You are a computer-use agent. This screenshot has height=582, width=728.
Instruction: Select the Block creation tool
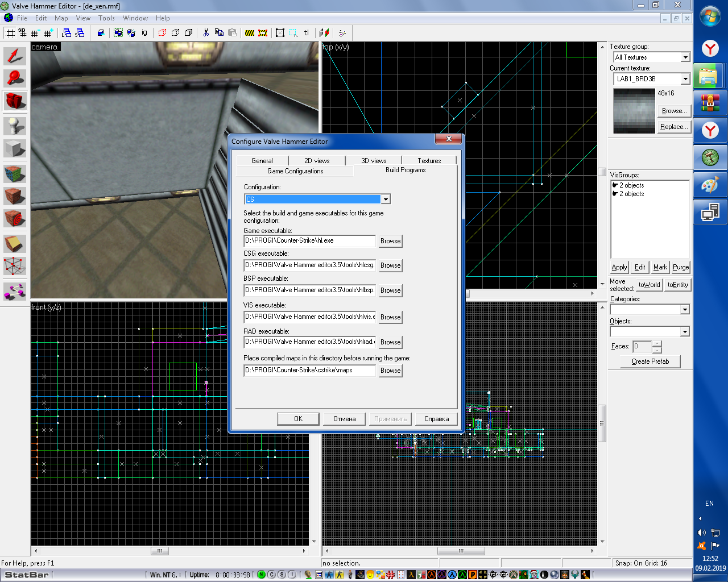(x=15, y=148)
